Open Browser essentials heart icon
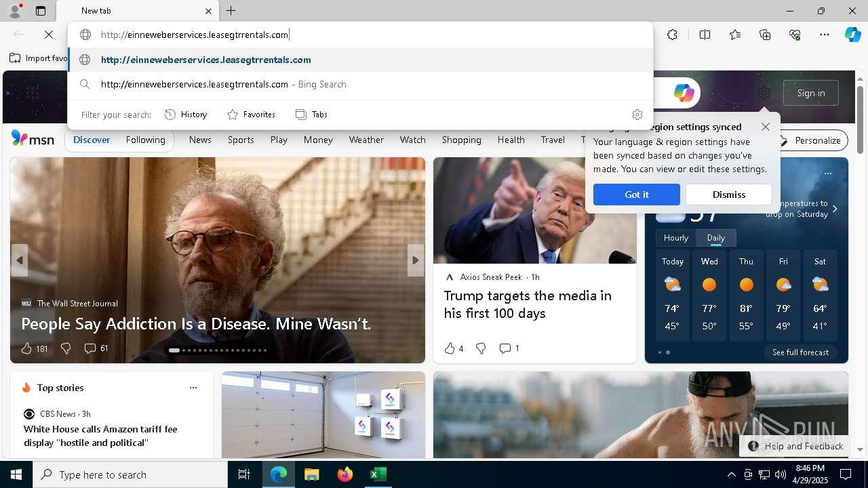 click(795, 35)
